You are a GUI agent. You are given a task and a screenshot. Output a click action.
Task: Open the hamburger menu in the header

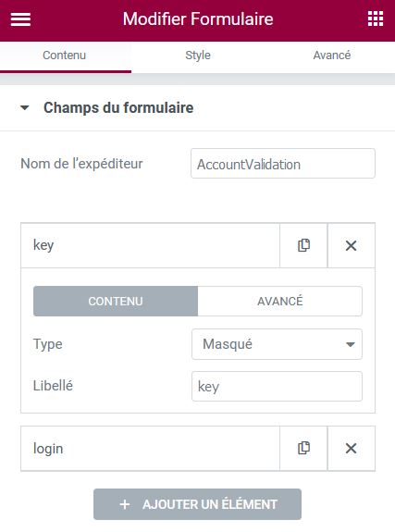point(20,19)
